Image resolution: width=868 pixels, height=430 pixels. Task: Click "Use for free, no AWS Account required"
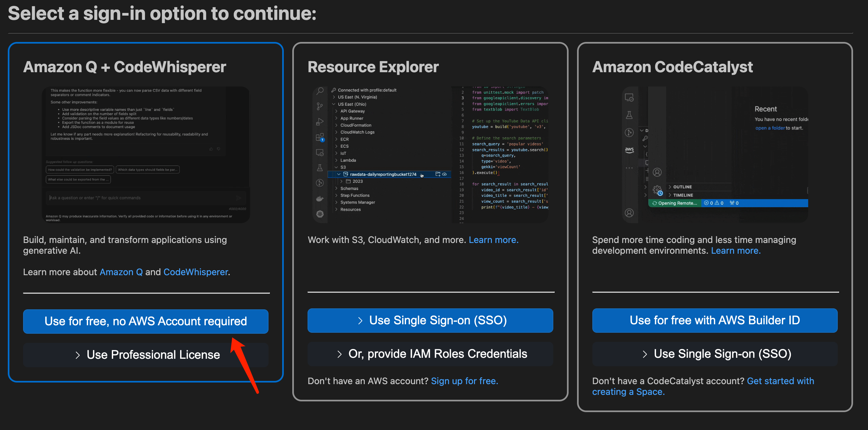click(146, 321)
